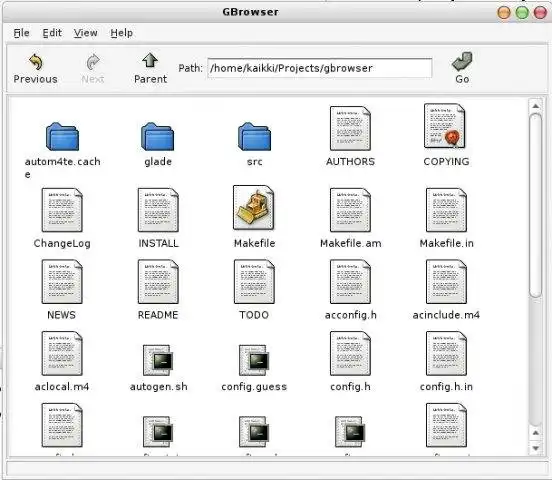The image size is (552, 480).
Task: Click the 'INSTALL' file name label
Action: point(158,243)
